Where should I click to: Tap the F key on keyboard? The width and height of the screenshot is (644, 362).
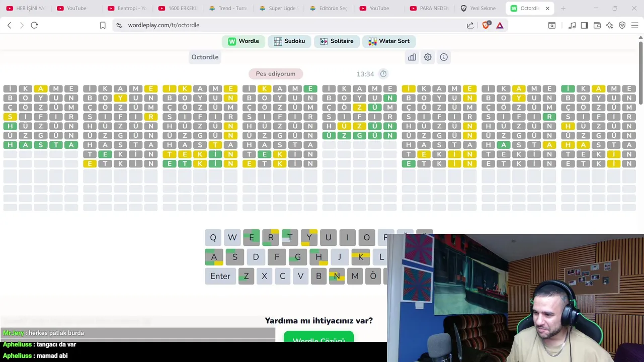[277, 257]
